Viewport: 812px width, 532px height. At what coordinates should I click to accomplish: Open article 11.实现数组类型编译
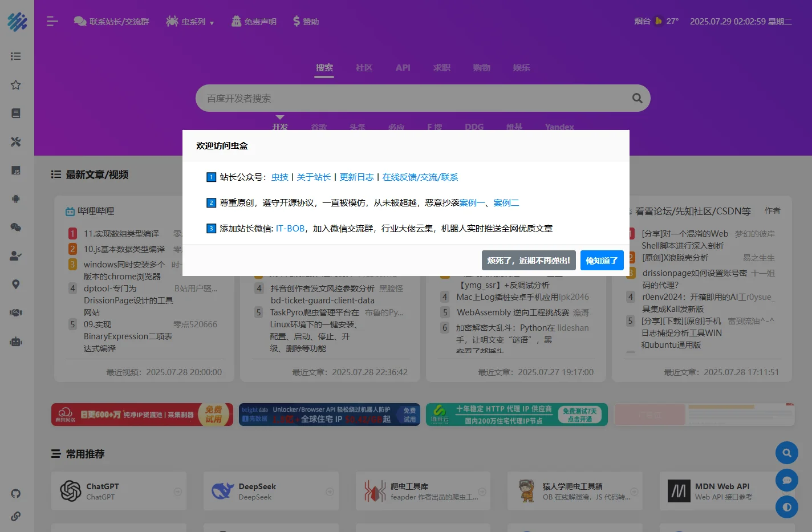121,234
